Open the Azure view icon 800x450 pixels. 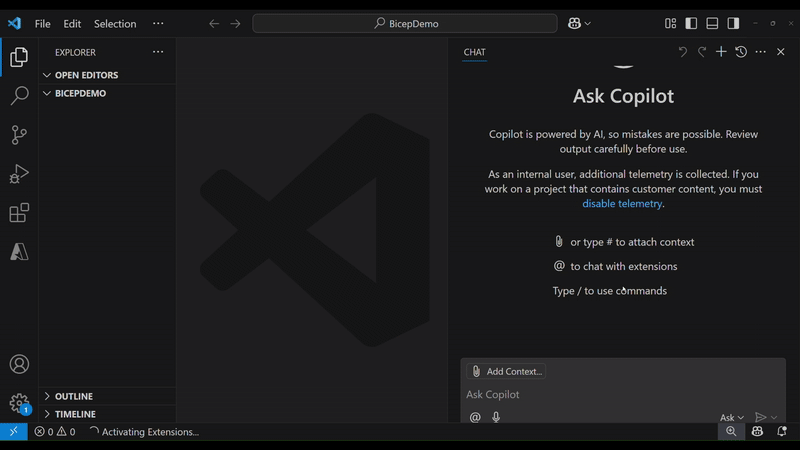tap(19, 252)
